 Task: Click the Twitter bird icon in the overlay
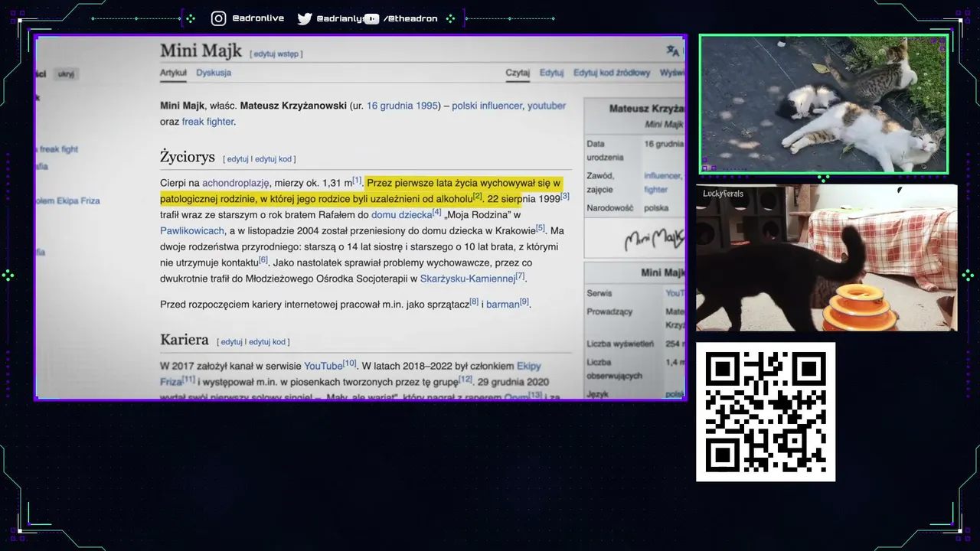[305, 18]
